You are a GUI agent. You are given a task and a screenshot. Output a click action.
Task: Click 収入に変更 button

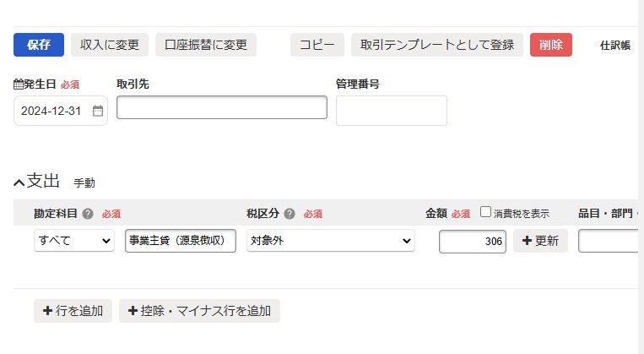(110, 45)
